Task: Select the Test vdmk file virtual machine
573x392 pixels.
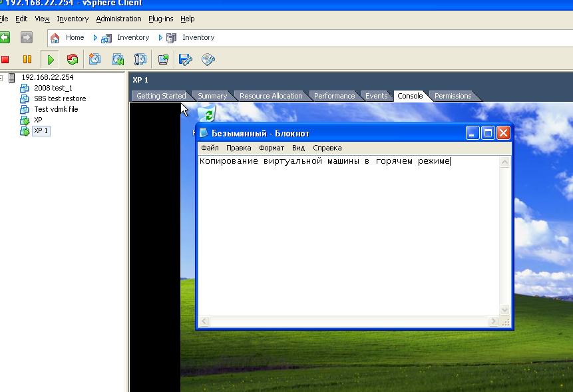Action: (x=56, y=109)
